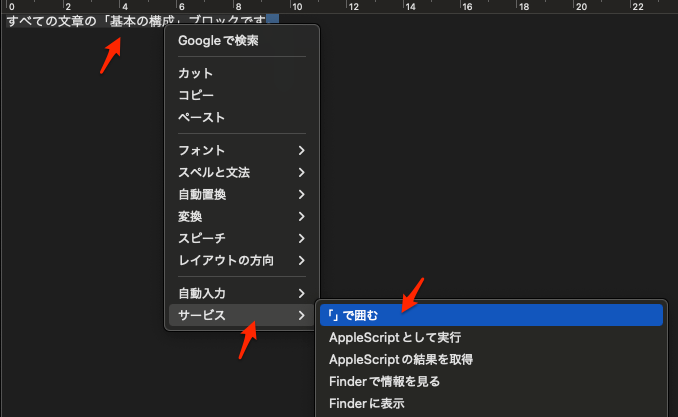This screenshot has height=417, width=678.
Task: Choose ペースト in the context menu
Action: click(x=242, y=117)
